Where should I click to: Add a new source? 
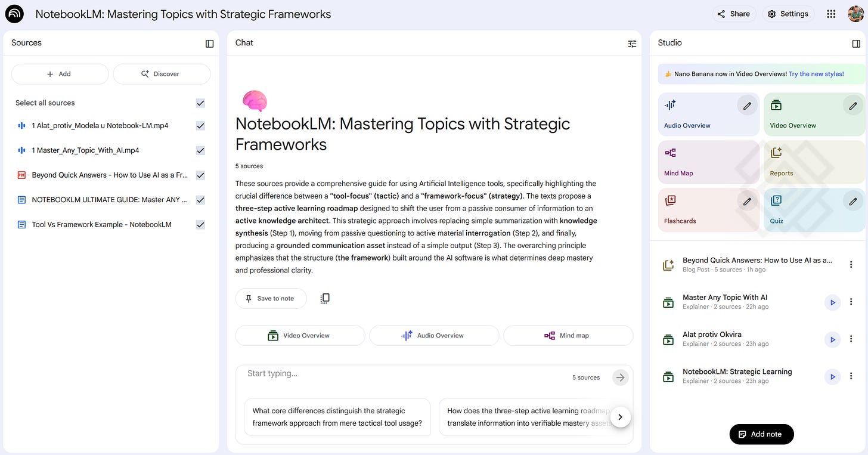pyautogui.click(x=60, y=74)
